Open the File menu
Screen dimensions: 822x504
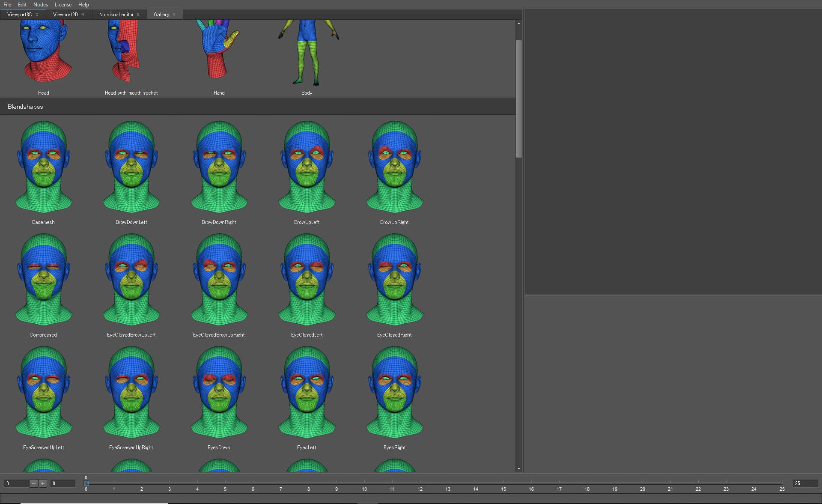coord(7,4)
